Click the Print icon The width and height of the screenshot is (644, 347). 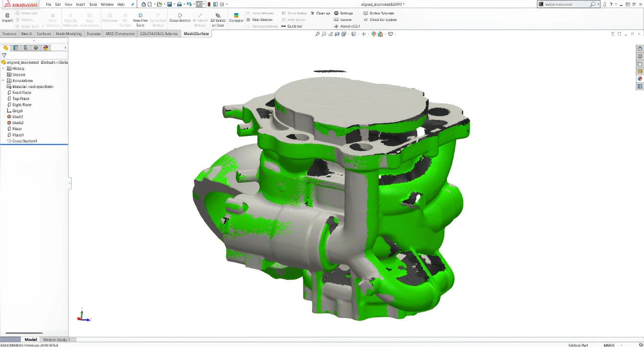coord(179,4)
